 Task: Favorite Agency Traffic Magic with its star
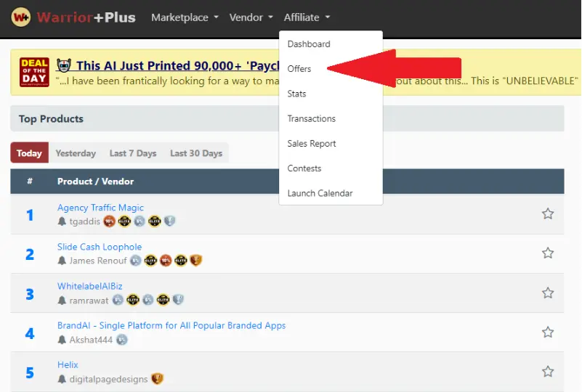tap(548, 213)
